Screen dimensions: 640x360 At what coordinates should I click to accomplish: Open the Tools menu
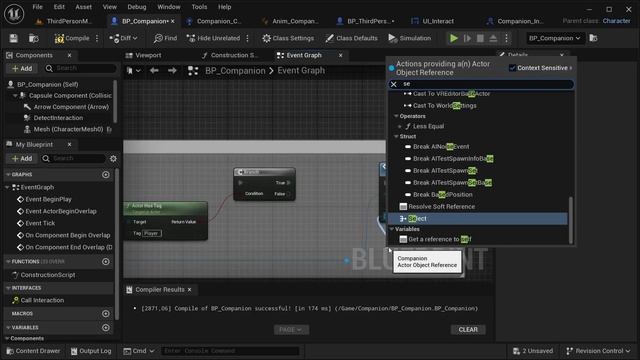[199, 7]
